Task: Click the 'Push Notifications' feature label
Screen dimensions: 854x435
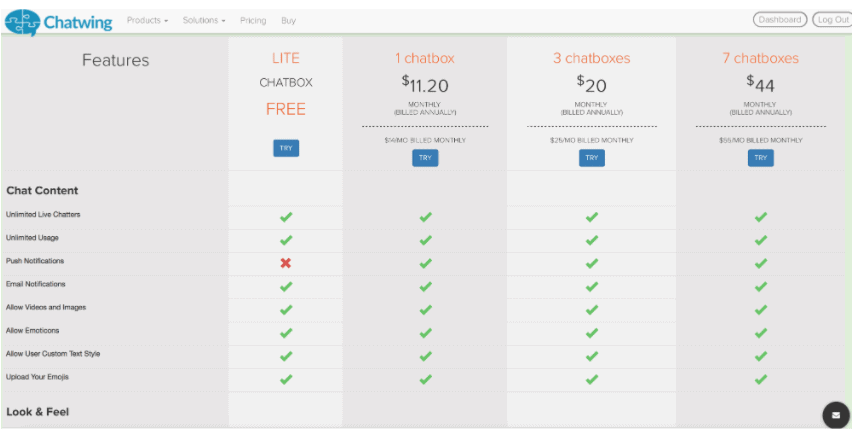Action: click(x=35, y=261)
